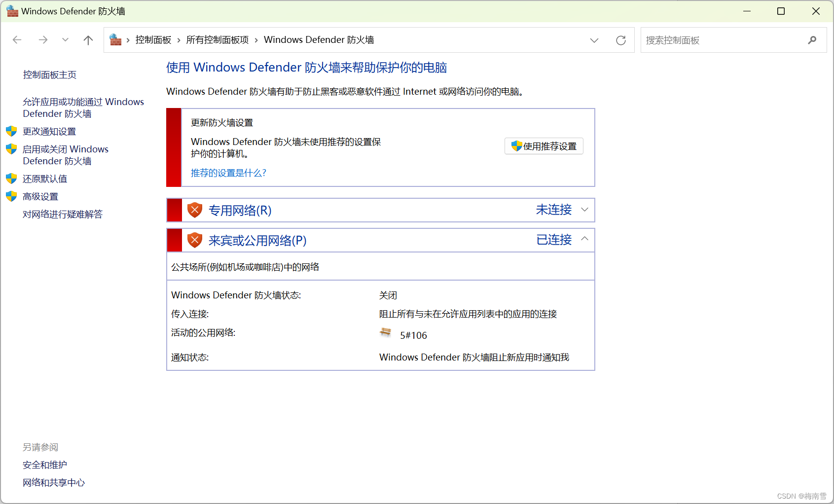Go up one level with the up arrow
The image size is (834, 504).
click(x=88, y=40)
